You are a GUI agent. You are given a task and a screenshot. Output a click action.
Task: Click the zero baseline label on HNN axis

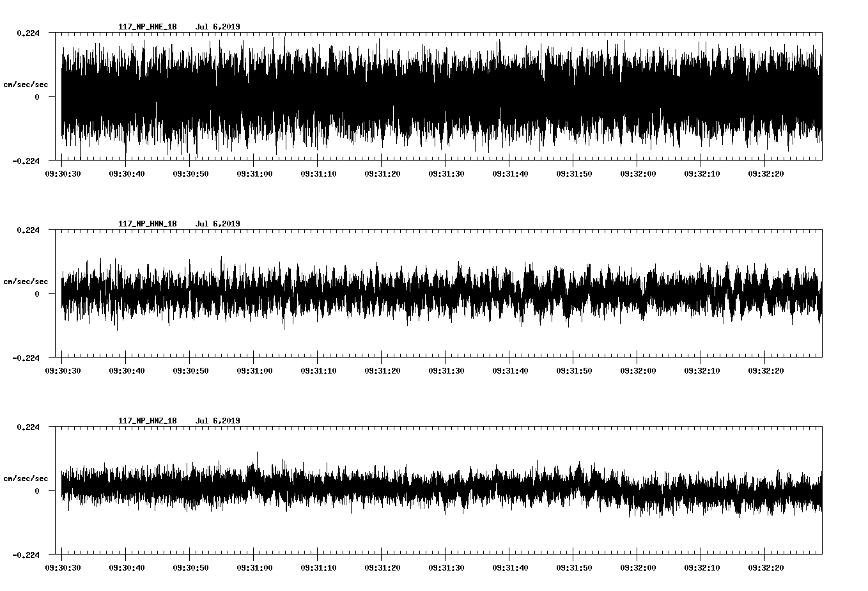pos(37,294)
